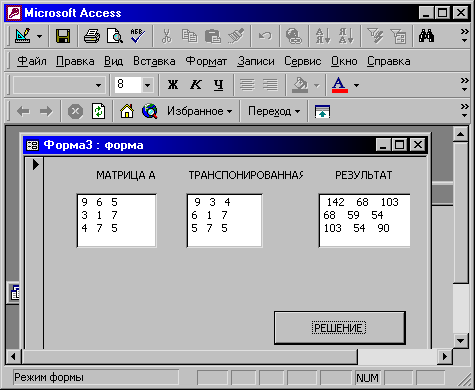Click the horizontal scrollbar left arrow
The image size is (475, 390).
[13, 357]
